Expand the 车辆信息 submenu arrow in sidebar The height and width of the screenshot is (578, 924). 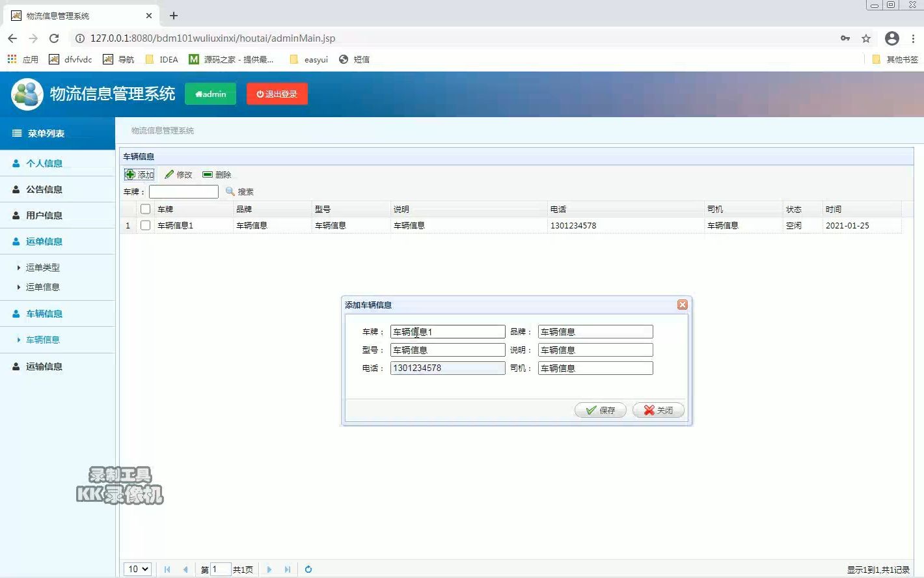point(18,339)
